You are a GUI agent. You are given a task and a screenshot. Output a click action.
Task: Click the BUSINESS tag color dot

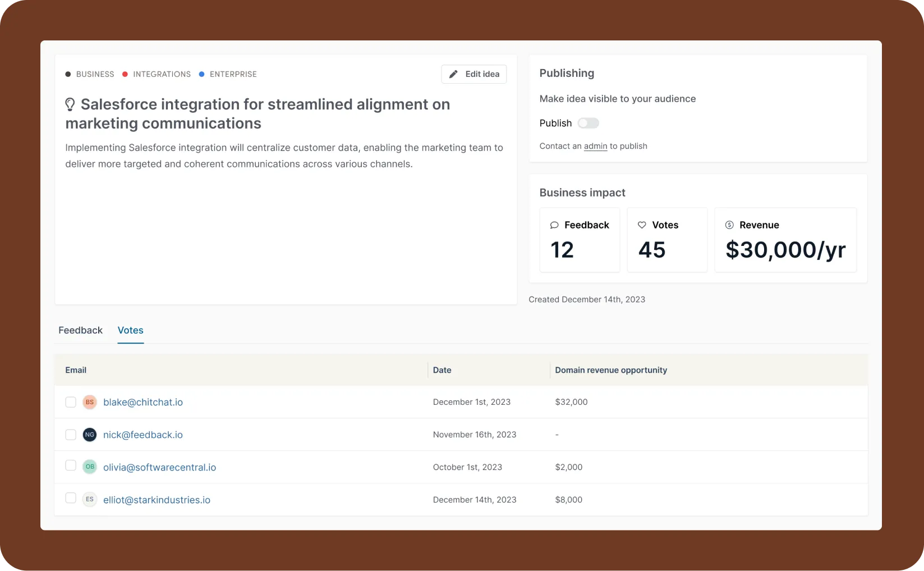(68, 74)
